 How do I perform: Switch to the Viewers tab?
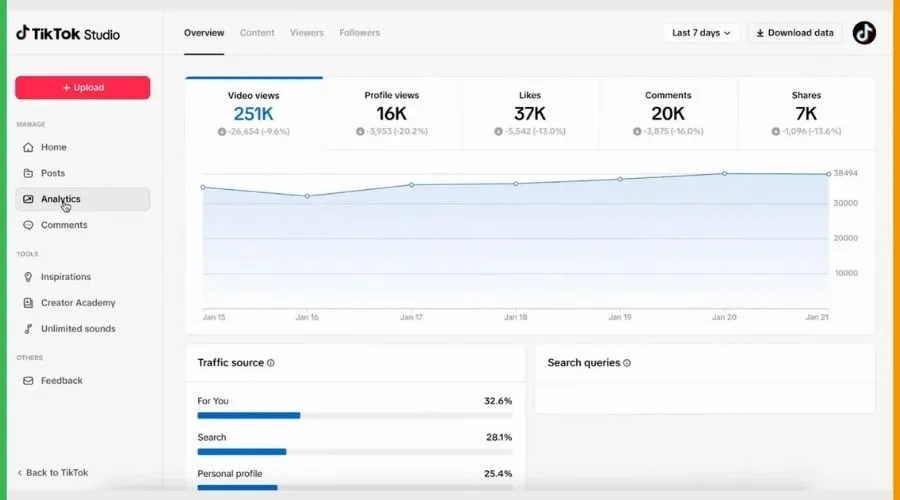click(307, 33)
